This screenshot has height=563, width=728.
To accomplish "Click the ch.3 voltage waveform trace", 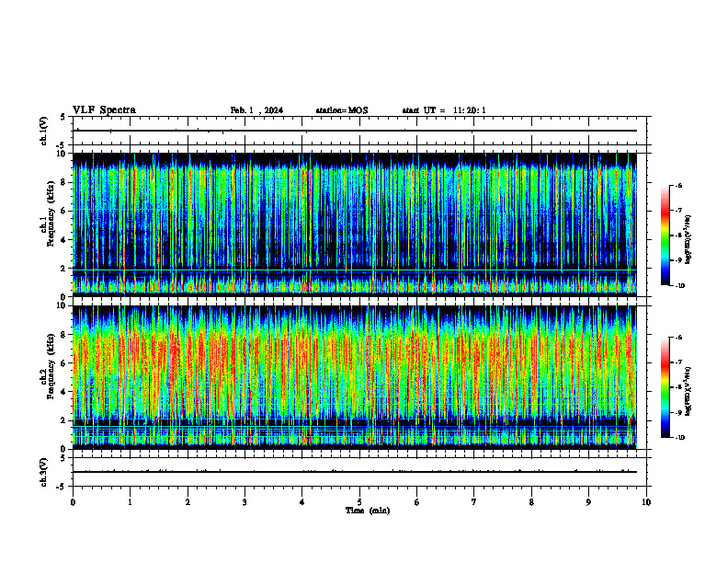I will (354, 472).
